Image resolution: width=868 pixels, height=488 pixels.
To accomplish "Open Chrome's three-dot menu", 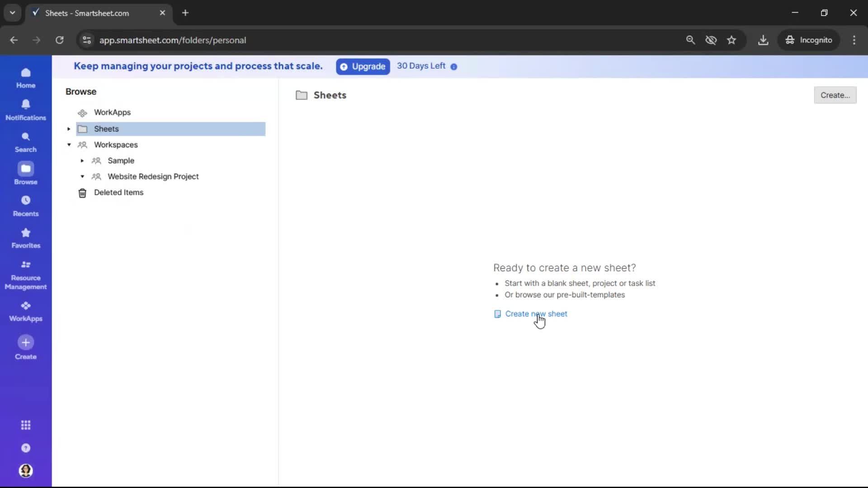I will coord(854,40).
